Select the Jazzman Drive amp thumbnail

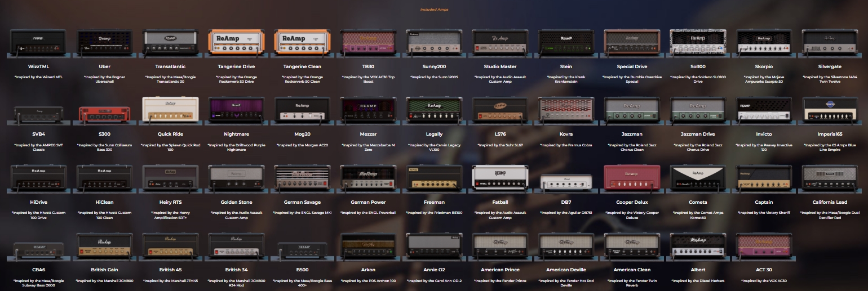[698, 110]
